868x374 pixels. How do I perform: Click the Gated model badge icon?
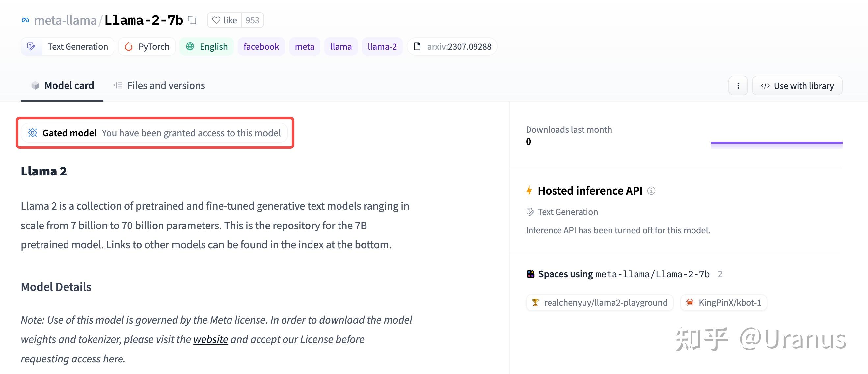33,133
